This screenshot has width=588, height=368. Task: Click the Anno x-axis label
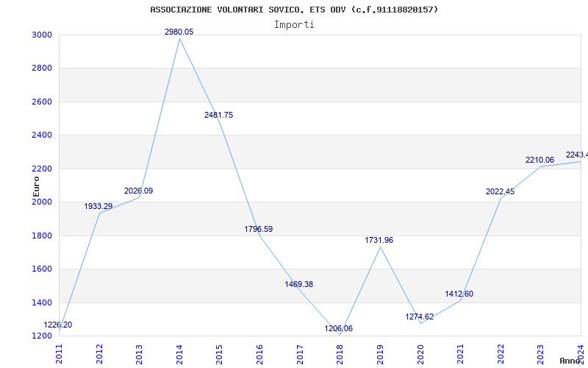pos(570,361)
